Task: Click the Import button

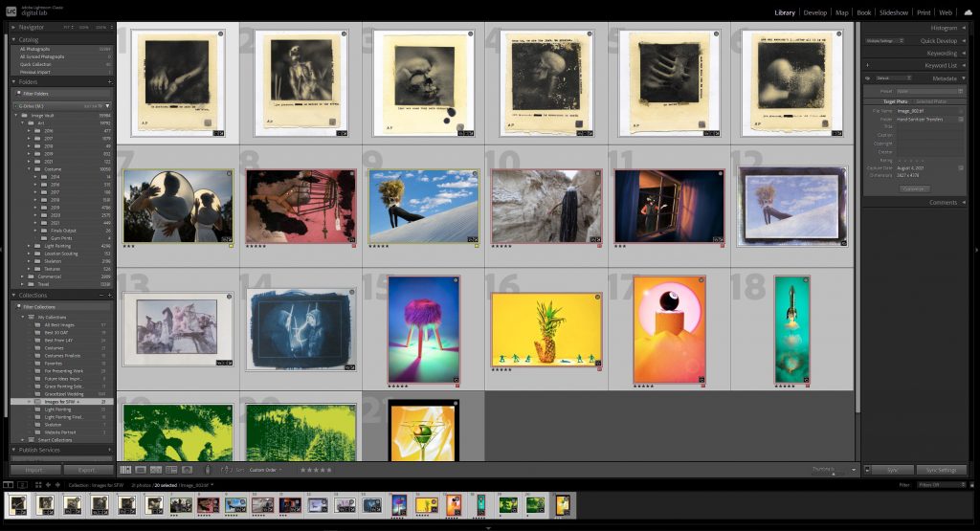Action: 34,470
